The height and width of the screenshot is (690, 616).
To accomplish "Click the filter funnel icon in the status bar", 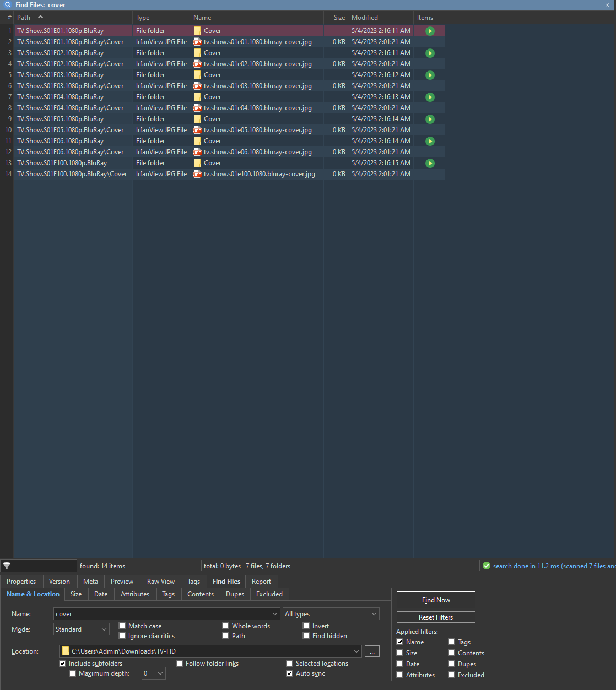I will tap(7, 566).
